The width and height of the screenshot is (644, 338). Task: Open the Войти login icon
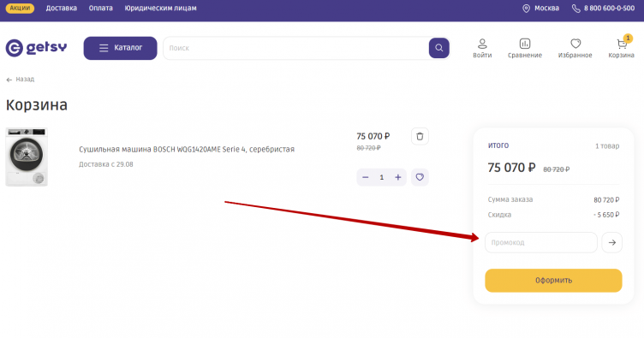pyautogui.click(x=482, y=48)
